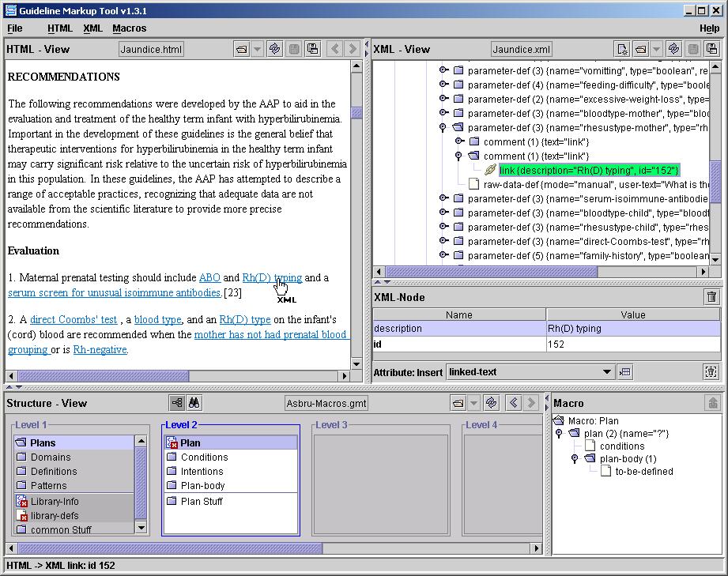Screen dimensions: 728x576
Task: Go forward in HTML-View history
Action: coord(353,49)
